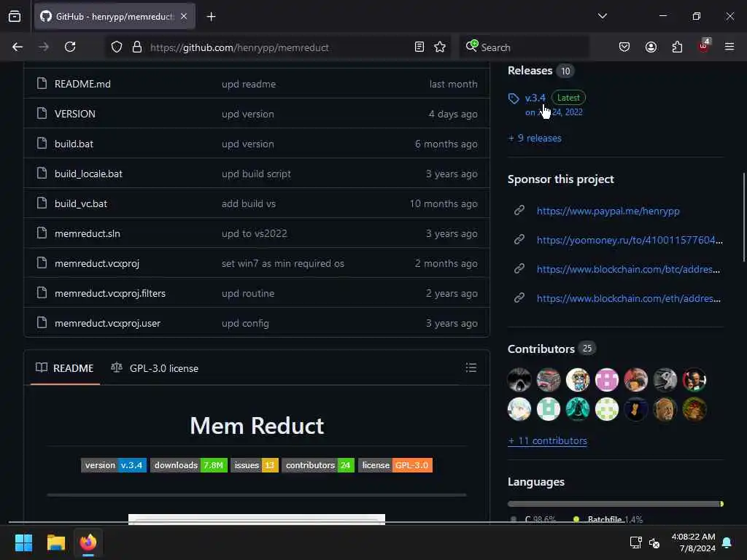Click the version v.3.4 badge
This screenshot has height=560, width=747.
tap(114, 465)
